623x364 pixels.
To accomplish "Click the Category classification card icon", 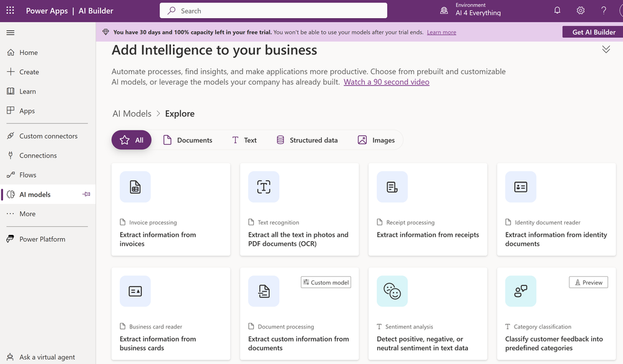I will (x=521, y=291).
